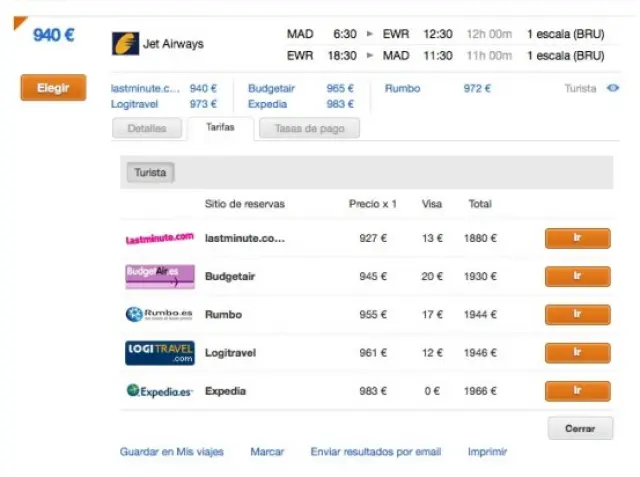Click the Rumbo.es logo
640x477 pixels.
coord(159,315)
